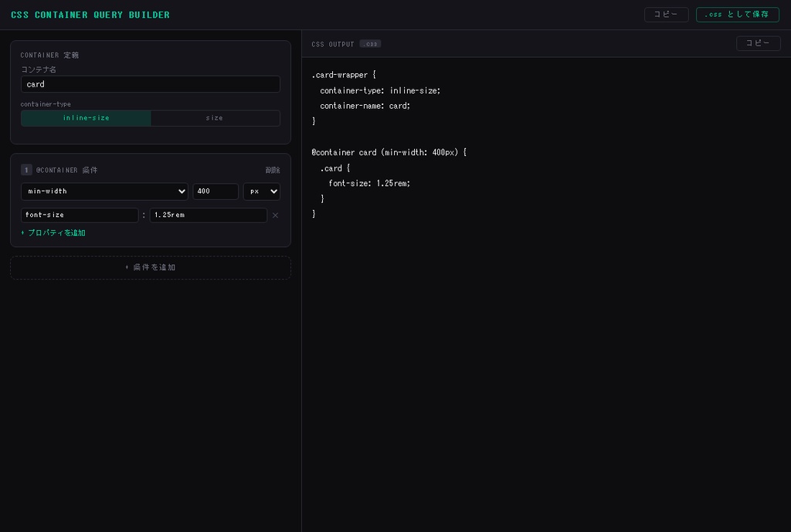791x532 pixels.
Task: Click the 400 value input field
Action: pyautogui.click(x=216, y=191)
